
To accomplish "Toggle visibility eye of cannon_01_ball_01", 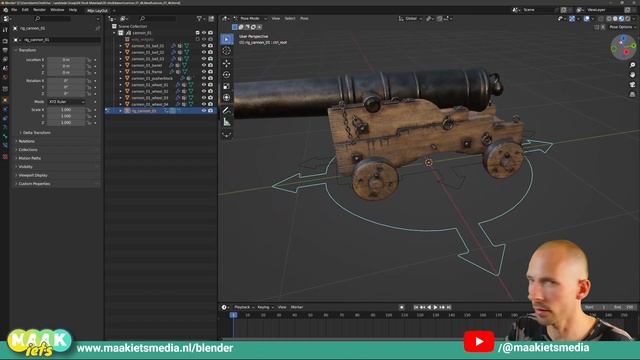I will 204,46.
